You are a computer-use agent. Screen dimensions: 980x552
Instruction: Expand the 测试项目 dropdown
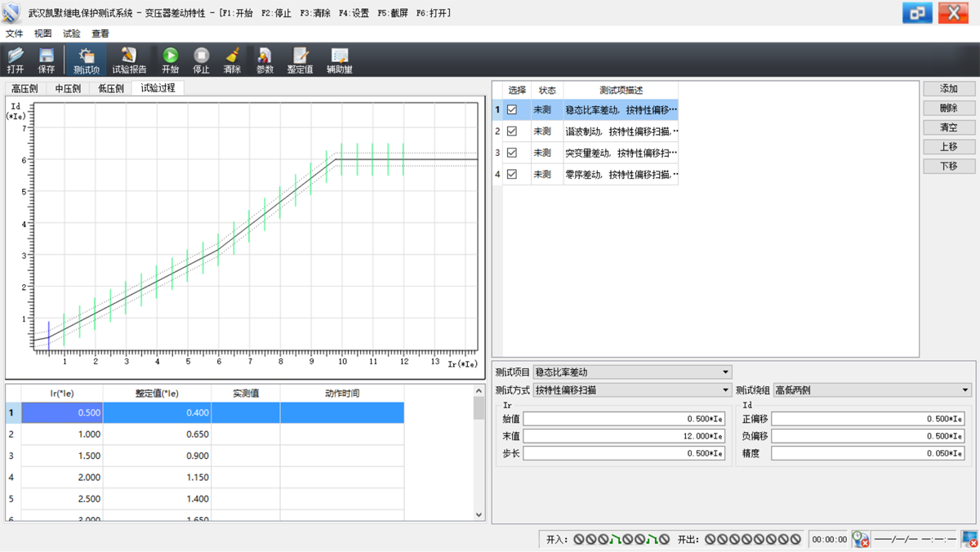[x=725, y=372]
